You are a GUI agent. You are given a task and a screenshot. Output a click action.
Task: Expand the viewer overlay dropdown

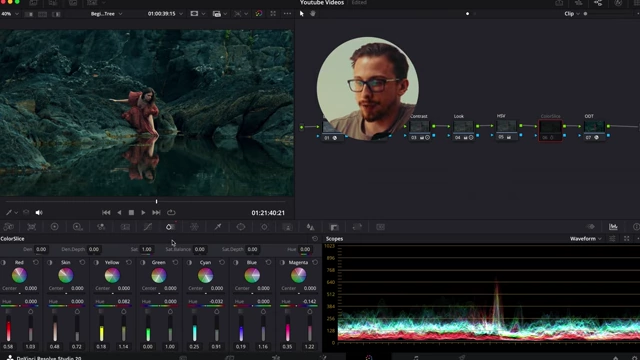tap(246, 13)
